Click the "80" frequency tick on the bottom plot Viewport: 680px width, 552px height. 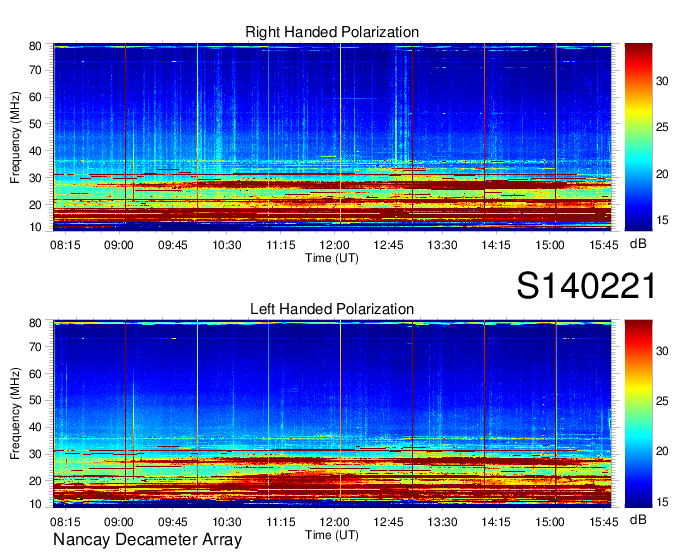click(35, 323)
